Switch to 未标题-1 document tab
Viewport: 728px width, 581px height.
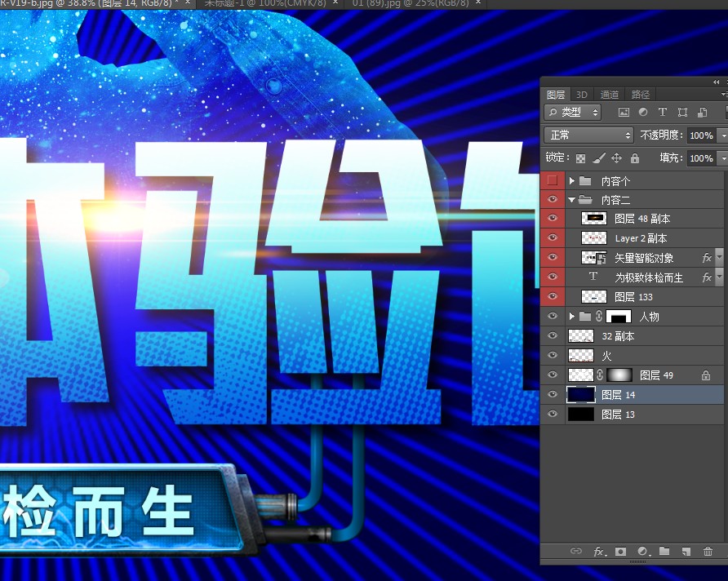pos(264,3)
